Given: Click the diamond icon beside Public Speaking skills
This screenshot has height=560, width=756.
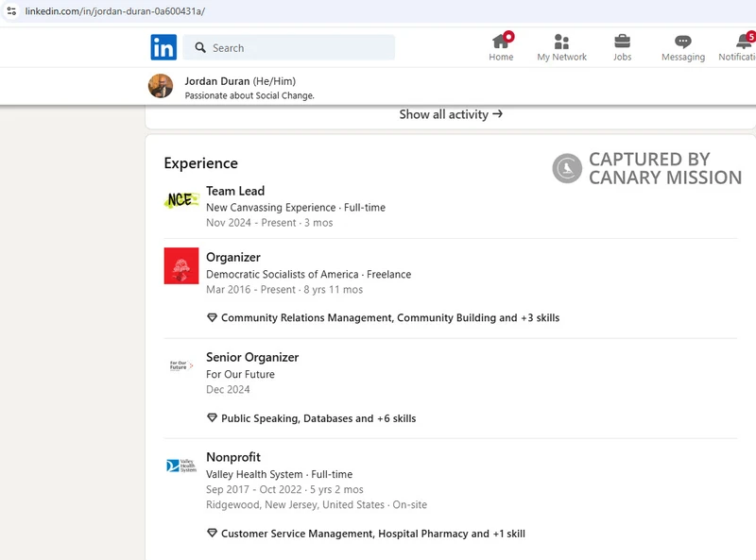Looking at the screenshot, I should coord(212,417).
